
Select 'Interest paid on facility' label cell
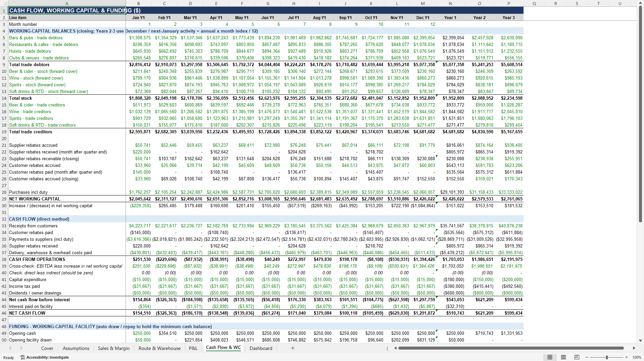[67, 306]
